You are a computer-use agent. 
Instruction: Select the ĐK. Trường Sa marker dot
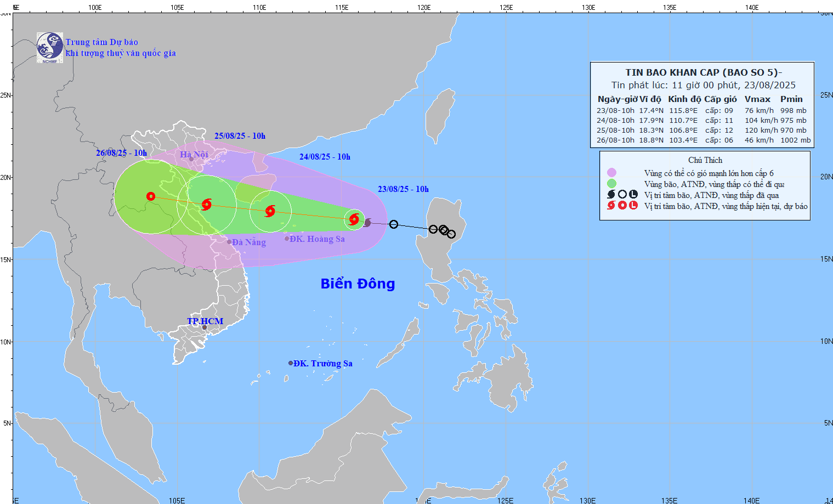pos(291,363)
